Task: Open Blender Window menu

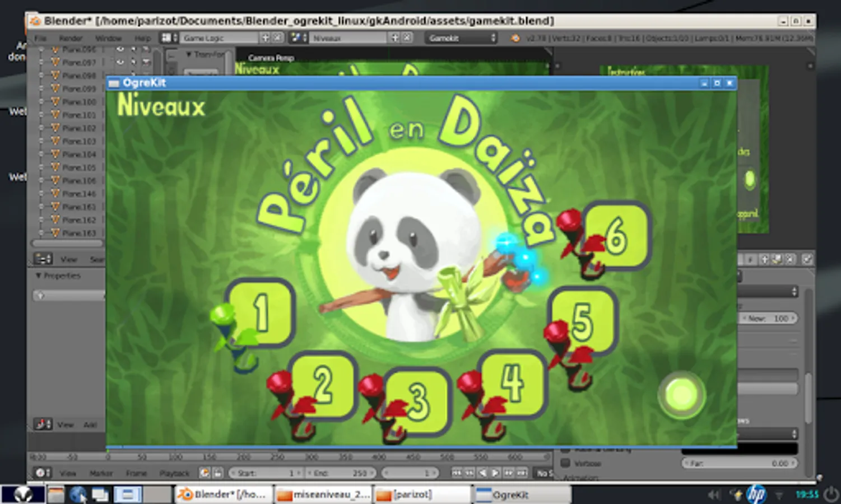Action: [x=108, y=38]
